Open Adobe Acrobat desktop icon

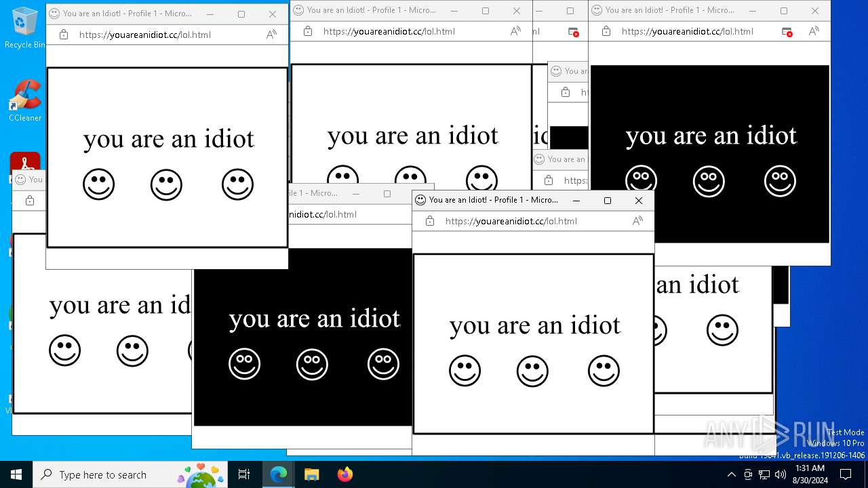(x=25, y=167)
